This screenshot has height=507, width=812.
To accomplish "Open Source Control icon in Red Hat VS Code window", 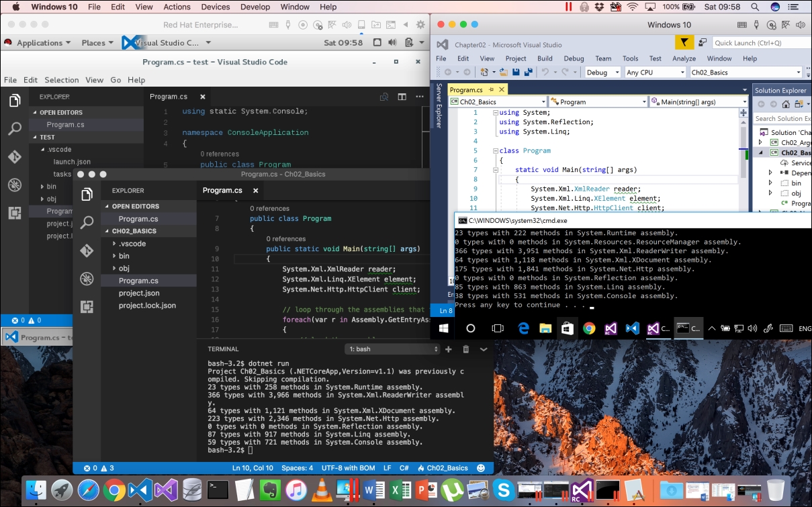I will pos(14,157).
